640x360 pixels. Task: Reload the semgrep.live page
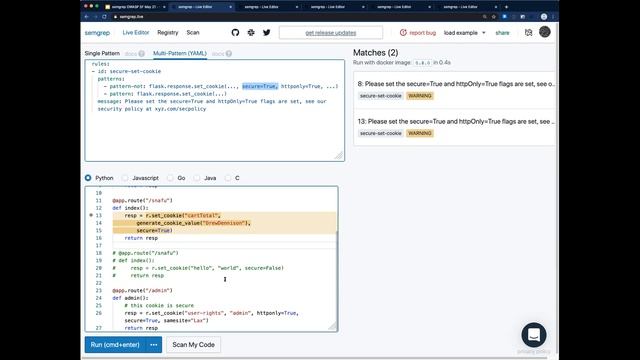point(104,17)
